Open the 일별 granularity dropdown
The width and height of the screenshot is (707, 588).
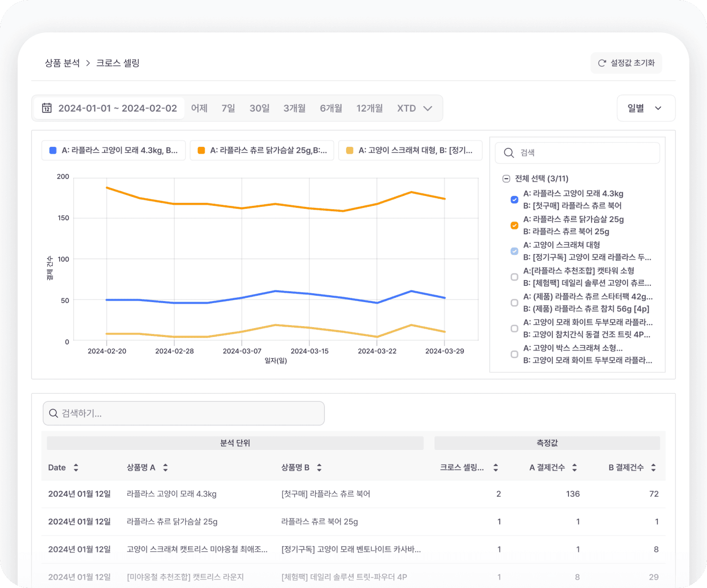(645, 108)
